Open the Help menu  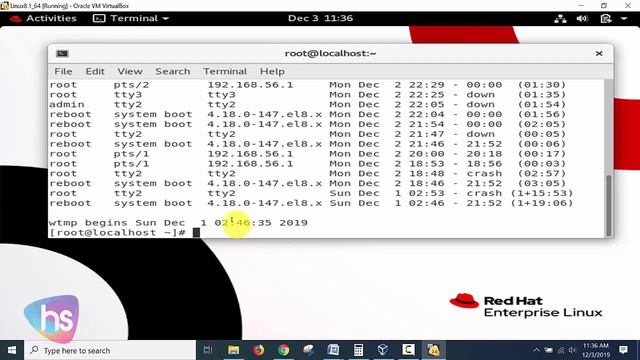272,71
